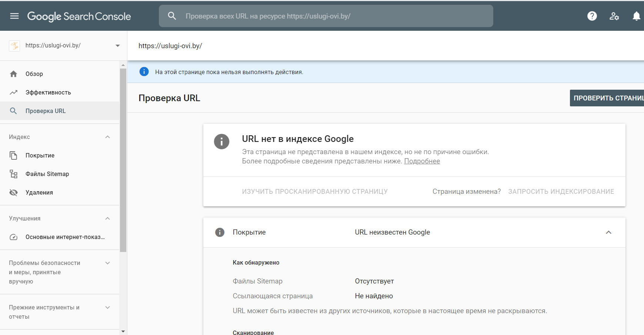This screenshot has width=644, height=335.
Task: Click the Не найдено value
Action: pos(374,296)
